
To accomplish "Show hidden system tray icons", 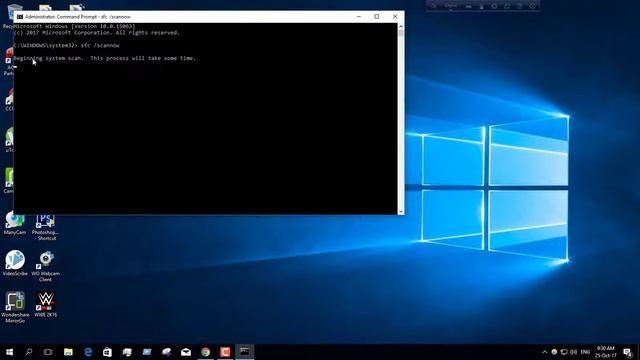I will tap(544, 352).
